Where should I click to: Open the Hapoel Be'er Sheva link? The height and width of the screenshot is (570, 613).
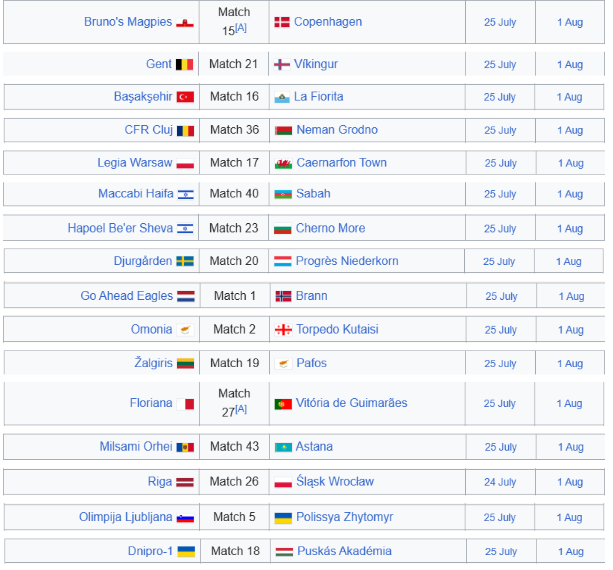pos(120,228)
